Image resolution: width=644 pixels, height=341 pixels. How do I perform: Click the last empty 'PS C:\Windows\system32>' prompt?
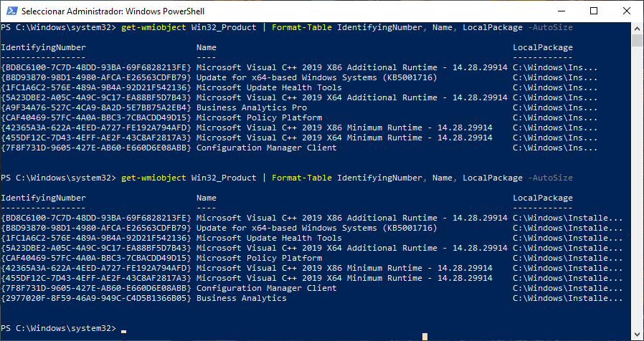[59, 329]
